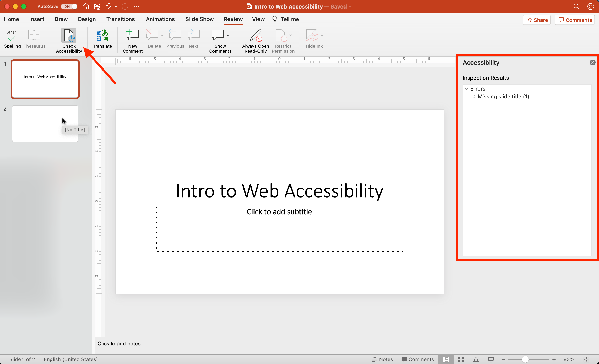
Task: Select the Spelling checker
Action: pyautogui.click(x=12, y=39)
